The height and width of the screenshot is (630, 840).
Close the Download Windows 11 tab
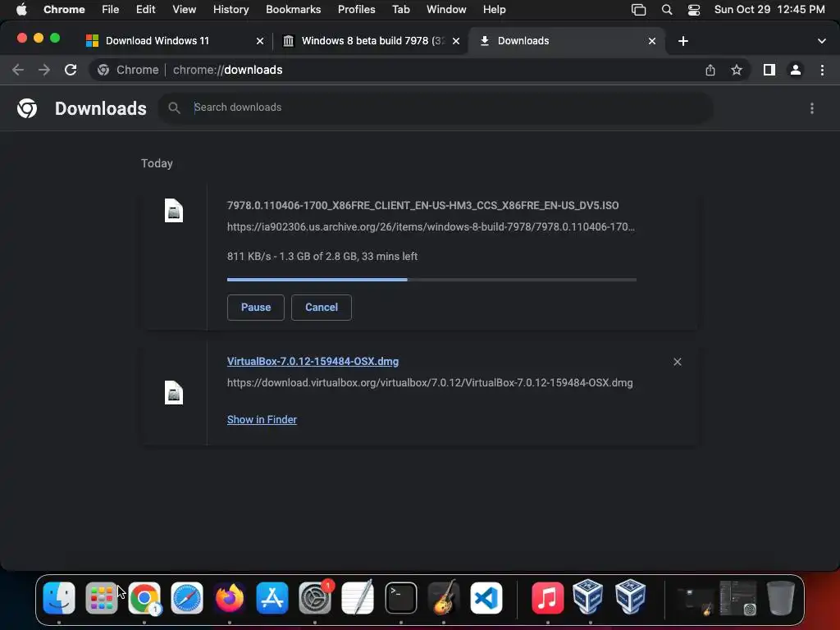260,41
